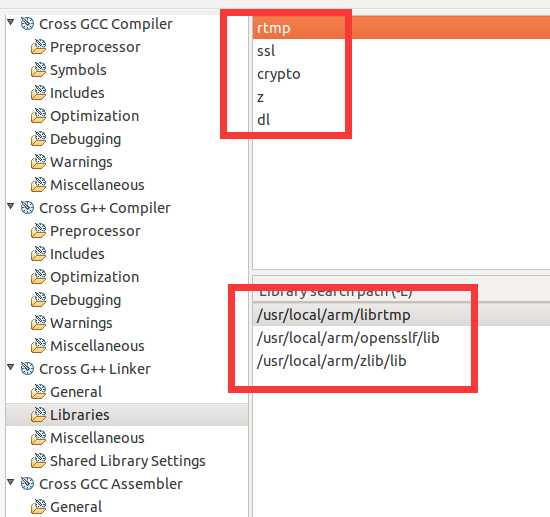Click the Shared Library Settings icon
Image resolution: width=550 pixels, height=517 pixels.
tap(38, 461)
